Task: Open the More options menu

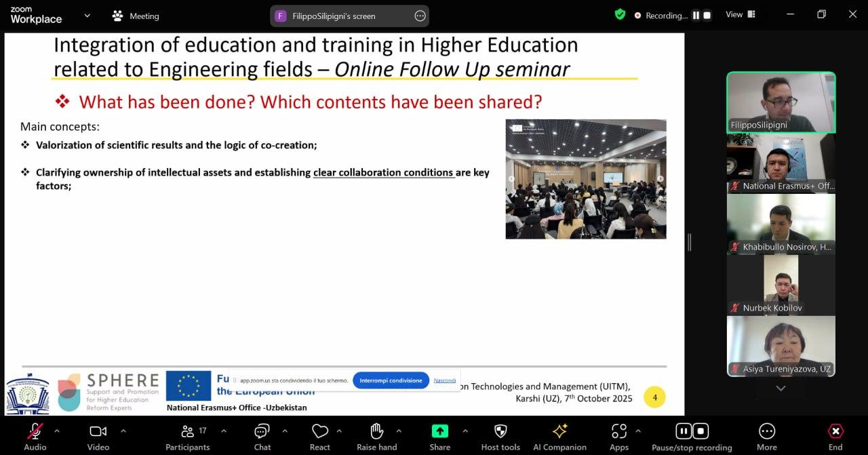Action: click(x=766, y=432)
